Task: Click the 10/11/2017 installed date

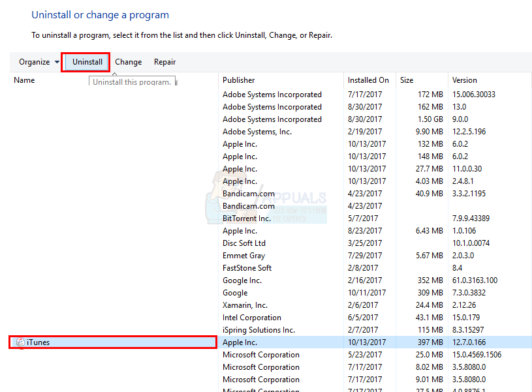Action: (367, 293)
